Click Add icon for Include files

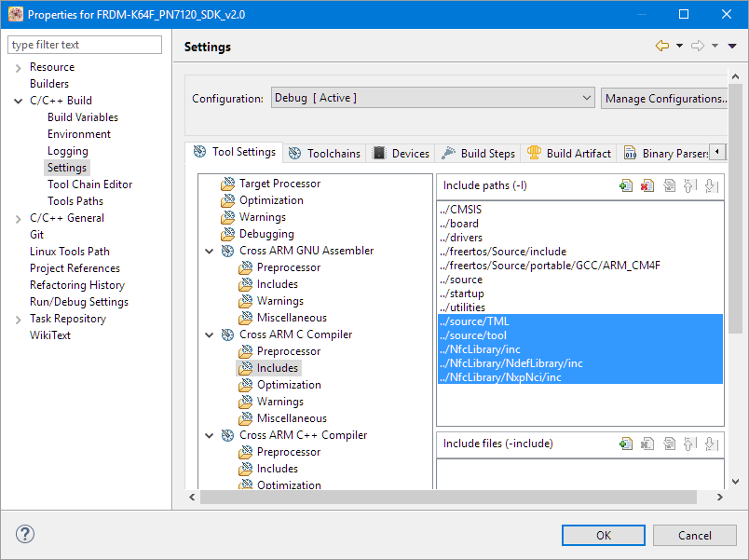(x=626, y=444)
